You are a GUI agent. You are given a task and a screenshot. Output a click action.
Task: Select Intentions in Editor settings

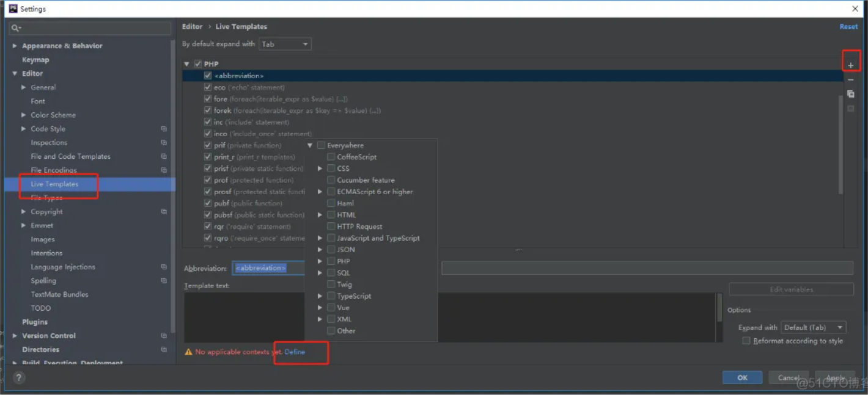point(46,253)
